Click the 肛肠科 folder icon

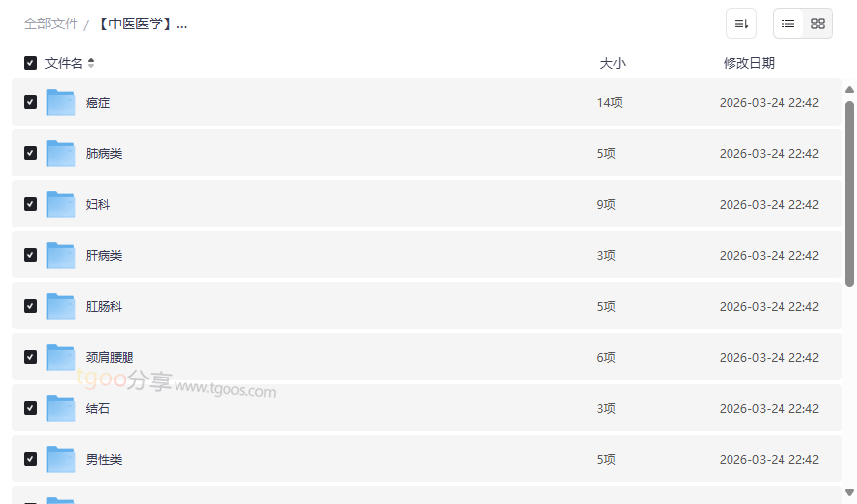click(61, 306)
